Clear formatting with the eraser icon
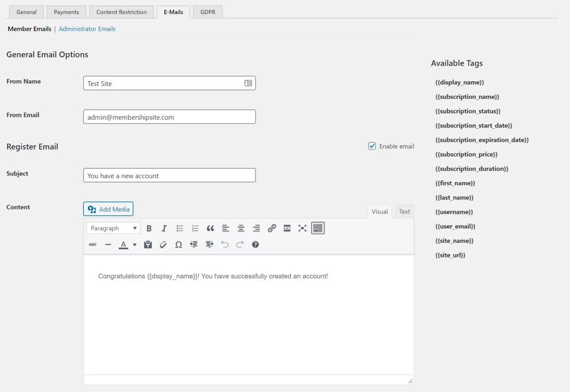Viewport: 570px width, 392px height. click(163, 245)
